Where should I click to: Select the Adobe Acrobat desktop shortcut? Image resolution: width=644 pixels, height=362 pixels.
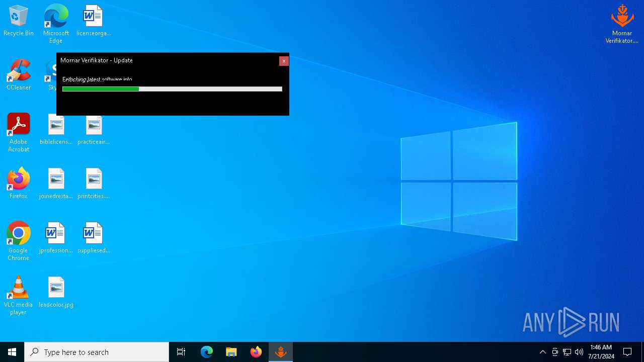[x=19, y=133]
